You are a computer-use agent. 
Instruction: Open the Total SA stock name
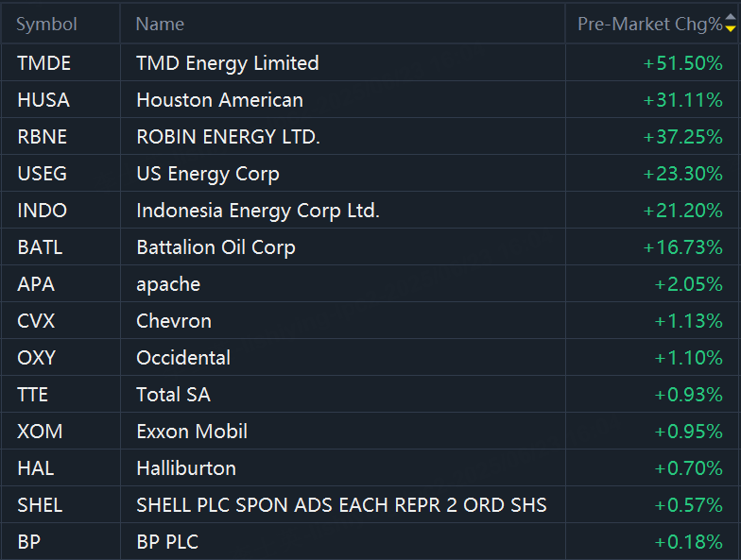pyautogui.click(x=173, y=395)
